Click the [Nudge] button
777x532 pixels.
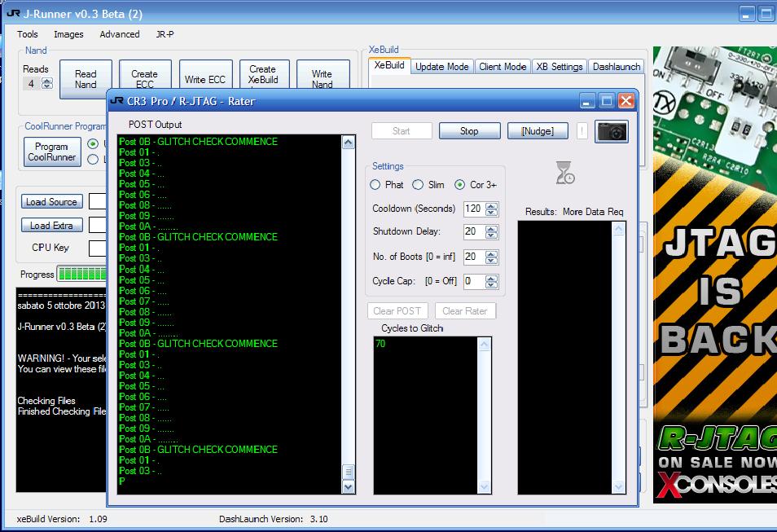[x=538, y=131]
